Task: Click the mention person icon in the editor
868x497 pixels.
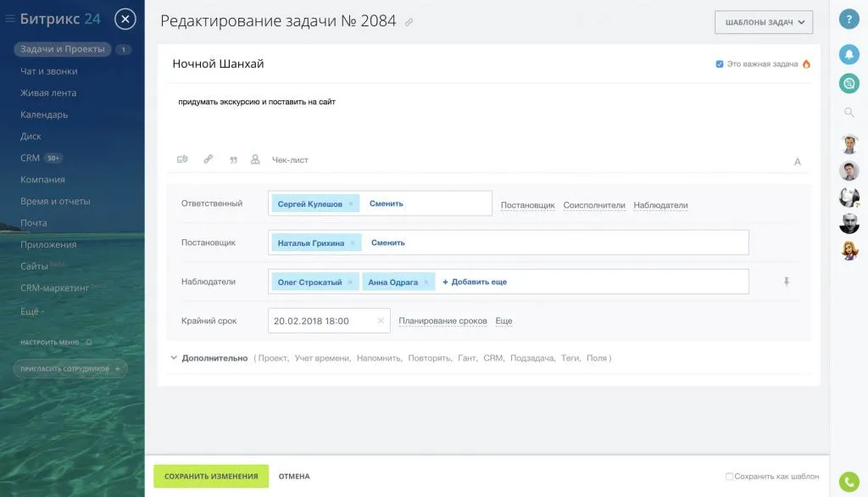Action: pos(255,159)
